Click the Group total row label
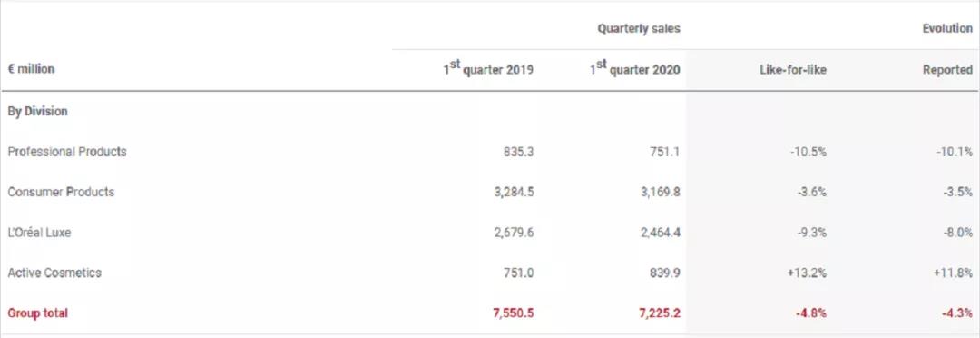Viewport: 980px width, 338px height. click(37, 313)
